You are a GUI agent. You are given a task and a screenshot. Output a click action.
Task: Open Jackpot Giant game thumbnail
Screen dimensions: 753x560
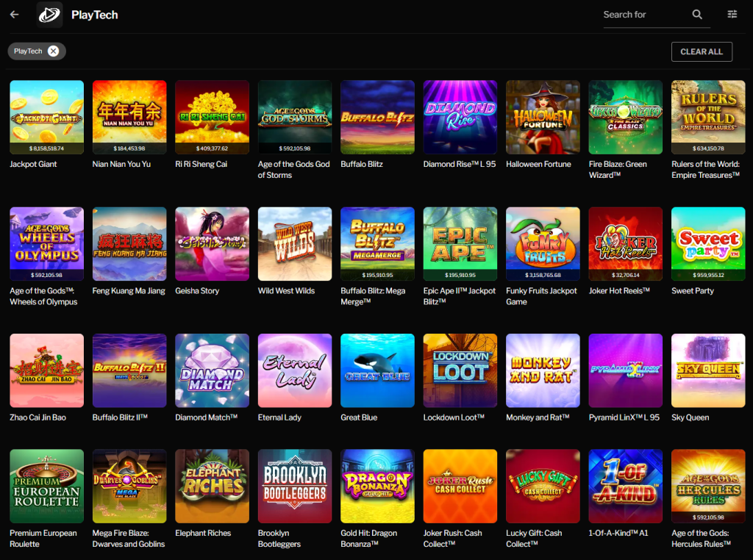coord(46,117)
